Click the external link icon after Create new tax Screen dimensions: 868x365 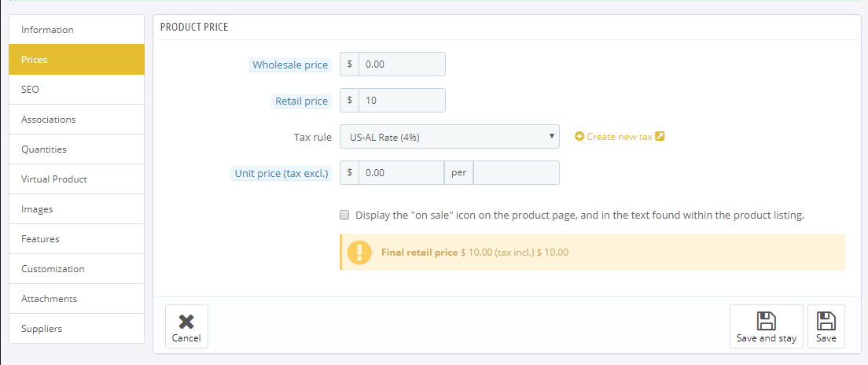tap(660, 136)
